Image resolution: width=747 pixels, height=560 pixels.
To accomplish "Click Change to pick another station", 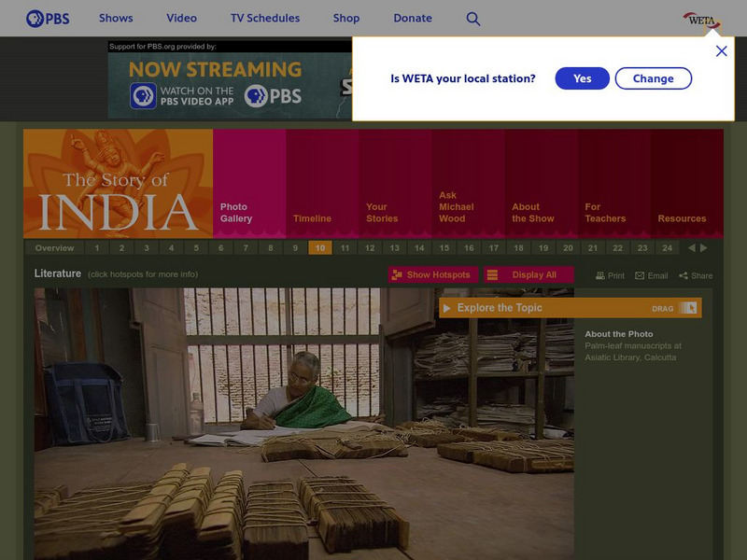I will (x=653, y=78).
